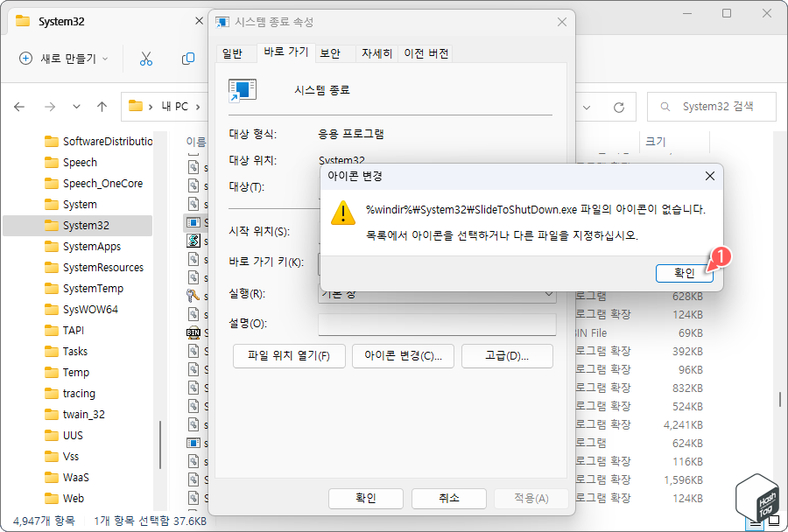Switch to the 보안 tab
This screenshot has width=788, height=532.
click(331, 52)
